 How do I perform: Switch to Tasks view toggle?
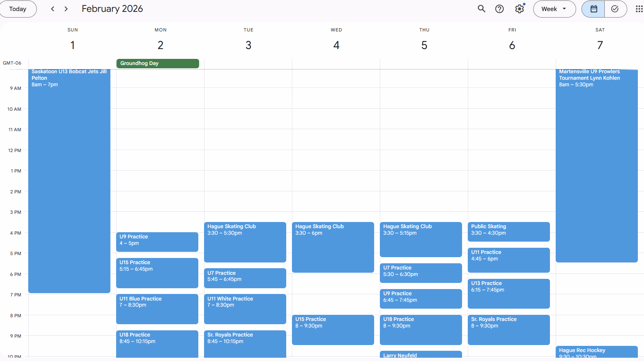[x=615, y=9]
